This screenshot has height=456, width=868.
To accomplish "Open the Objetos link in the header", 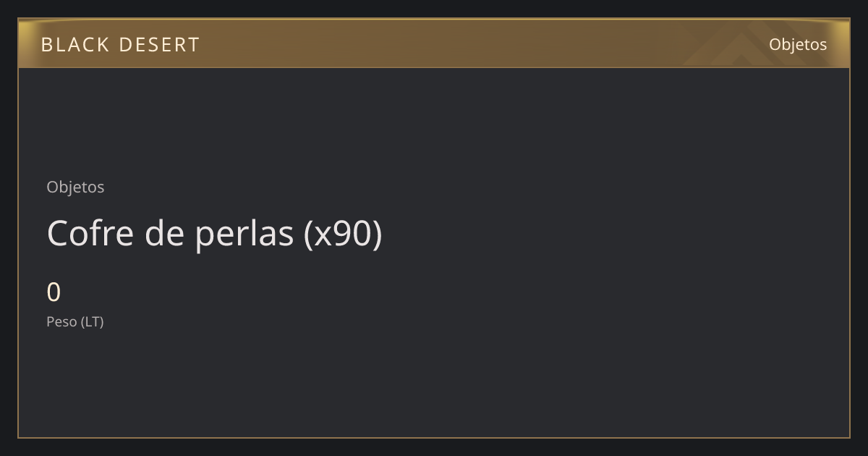I will click(798, 44).
